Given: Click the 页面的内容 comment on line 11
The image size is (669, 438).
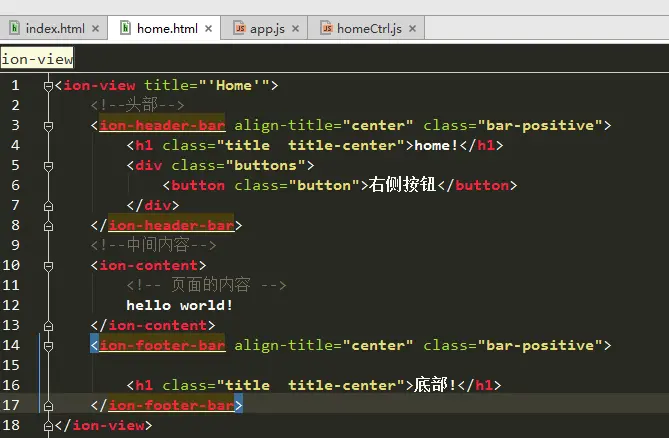Looking at the screenshot, I should 206,285.
